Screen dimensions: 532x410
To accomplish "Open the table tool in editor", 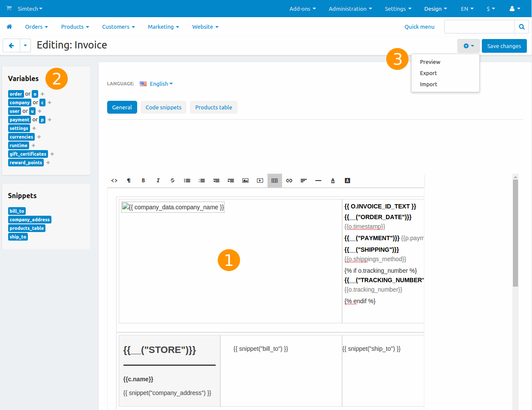I will [x=275, y=181].
